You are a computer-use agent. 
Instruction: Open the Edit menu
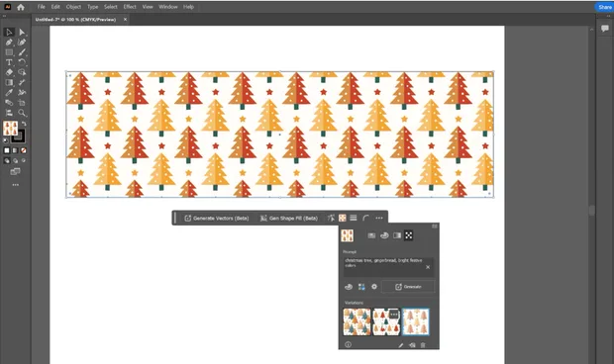(x=55, y=7)
